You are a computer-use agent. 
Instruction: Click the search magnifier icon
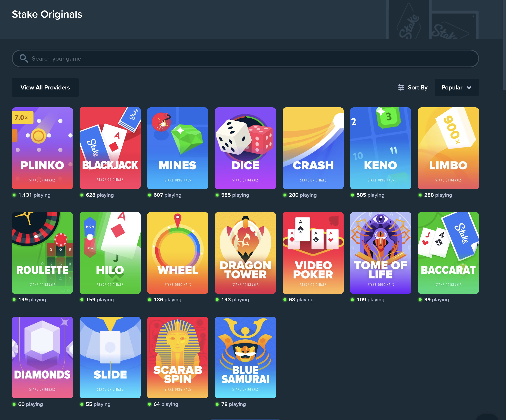point(24,58)
